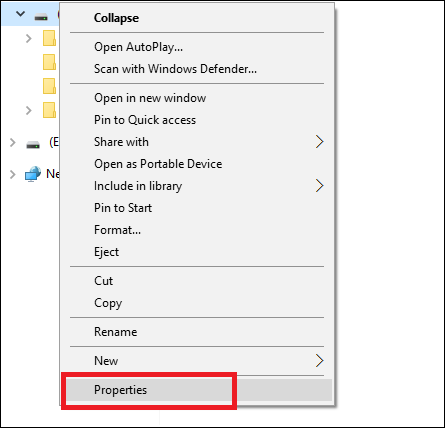Select the first yellow folder icon
The image size is (445, 428).
click(49, 38)
